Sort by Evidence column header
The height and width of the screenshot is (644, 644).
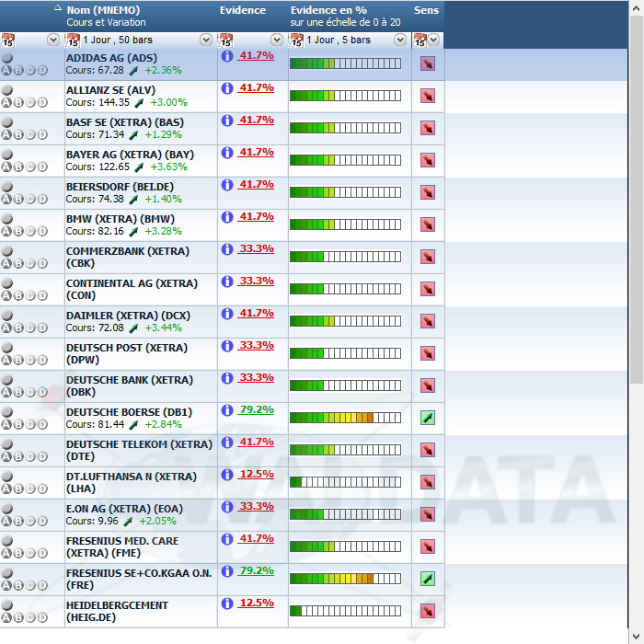coord(243,10)
